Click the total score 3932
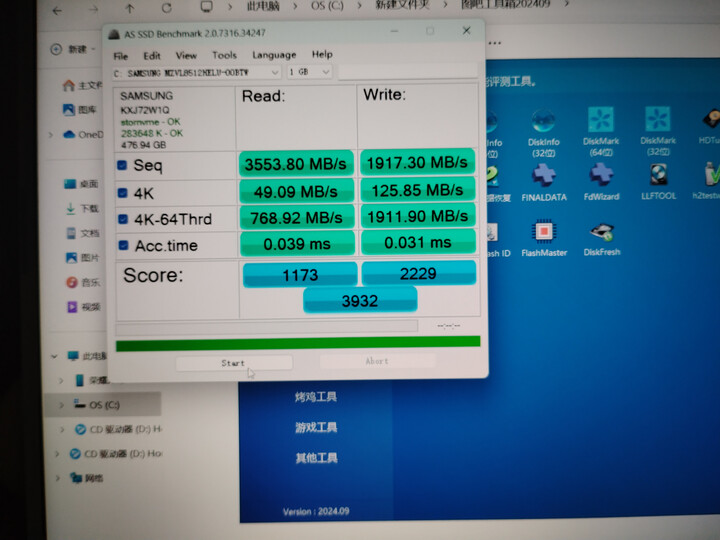The image size is (720, 540). [x=360, y=300]
